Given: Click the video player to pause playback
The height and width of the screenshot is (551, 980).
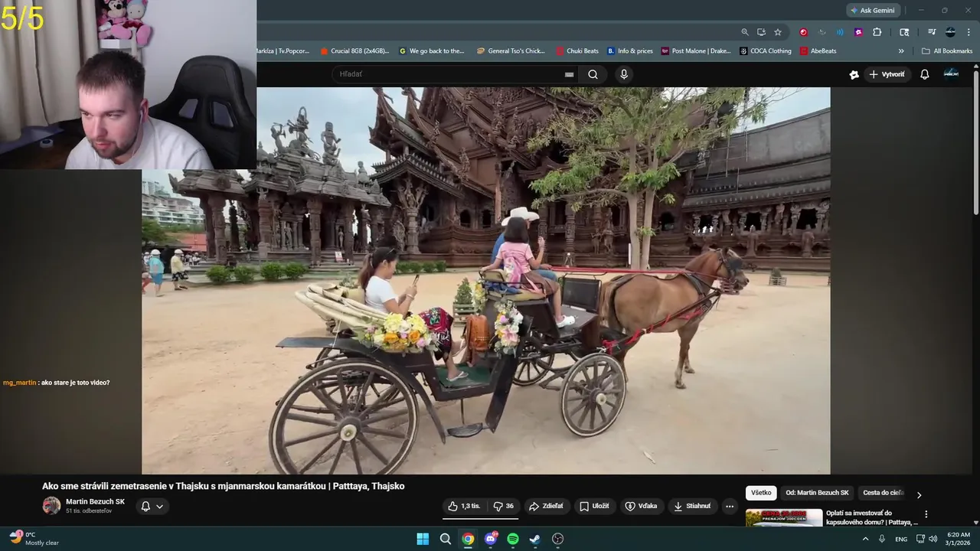Looking at the screenshot, I should point(485,280).
